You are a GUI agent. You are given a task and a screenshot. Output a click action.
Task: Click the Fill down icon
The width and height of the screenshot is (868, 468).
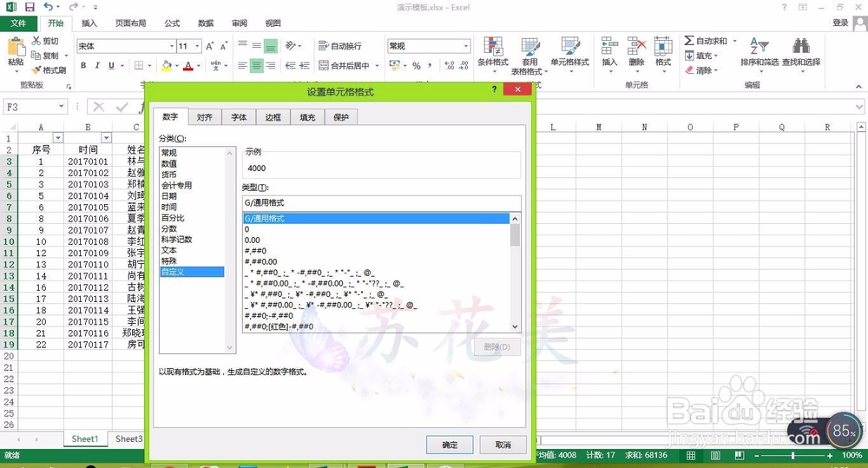coord(689,56)
